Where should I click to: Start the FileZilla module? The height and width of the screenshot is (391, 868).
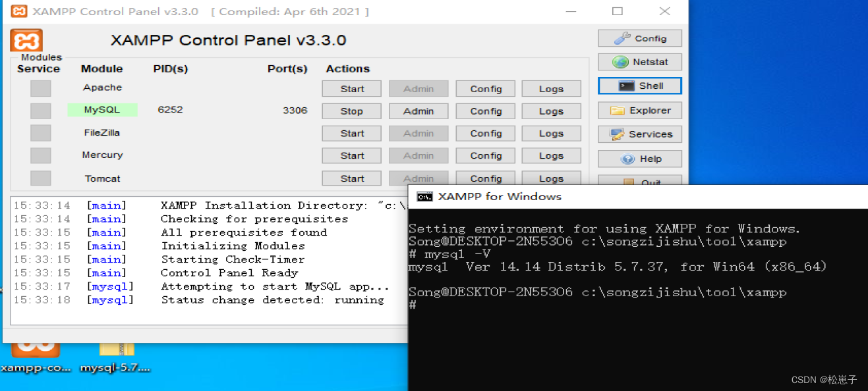(352, 134)
